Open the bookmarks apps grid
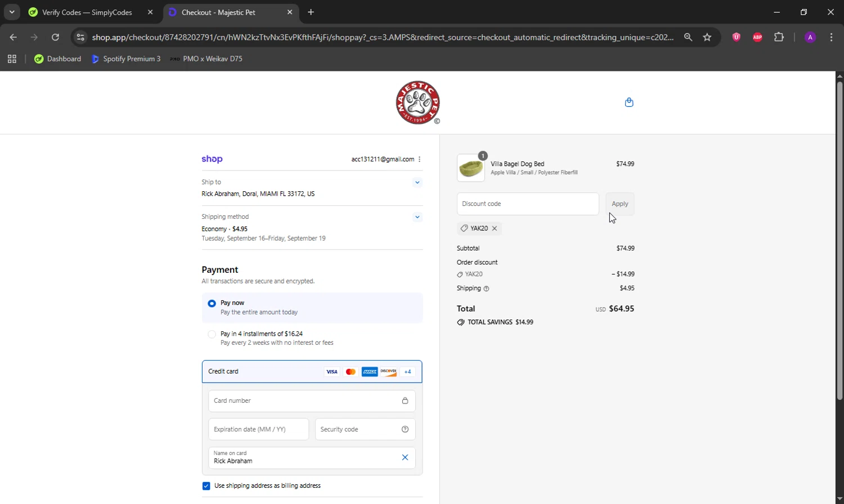Screen dimensions: 844x504 click(12, 58)
